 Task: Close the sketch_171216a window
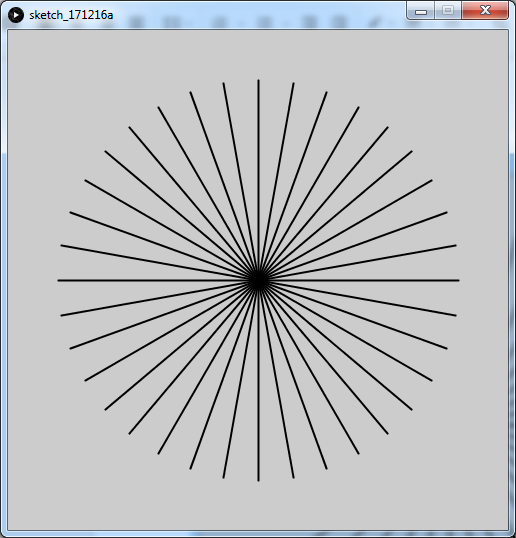485,11
